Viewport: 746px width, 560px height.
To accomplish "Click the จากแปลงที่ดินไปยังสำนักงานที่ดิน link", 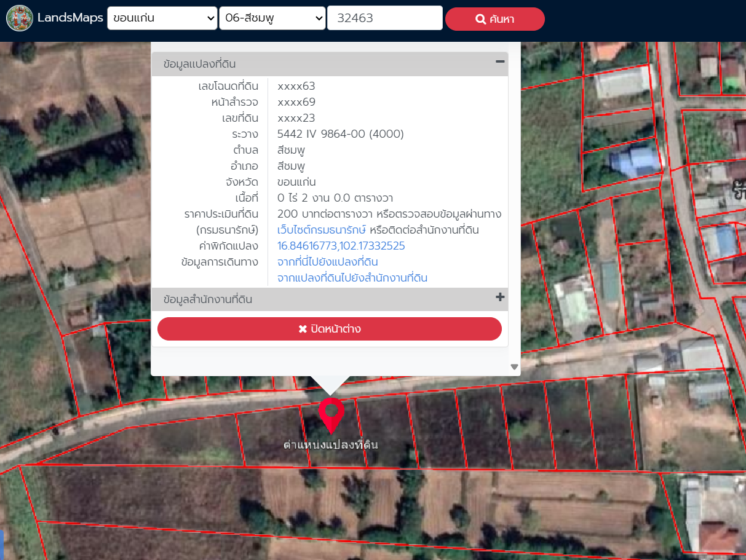I will [x=352, y=278].
